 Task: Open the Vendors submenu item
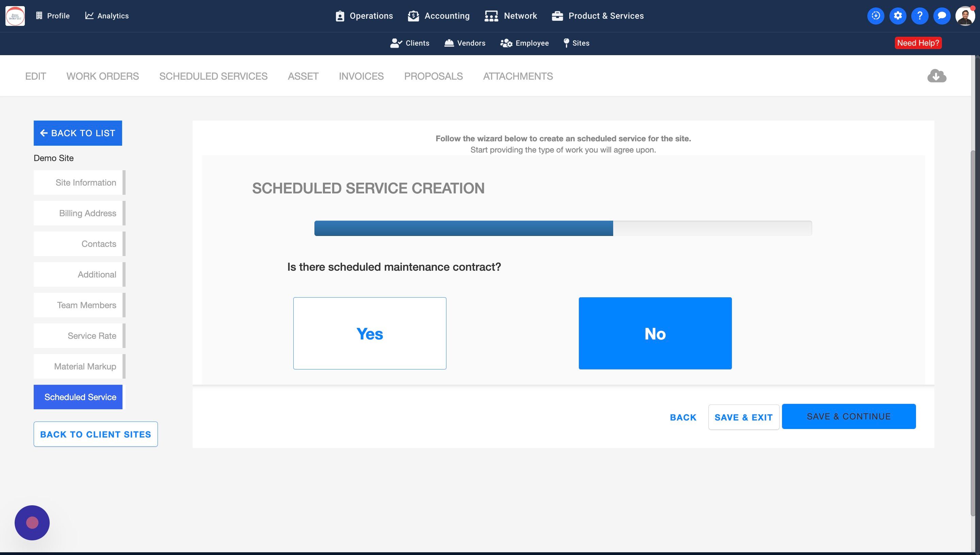click(465, 43)
